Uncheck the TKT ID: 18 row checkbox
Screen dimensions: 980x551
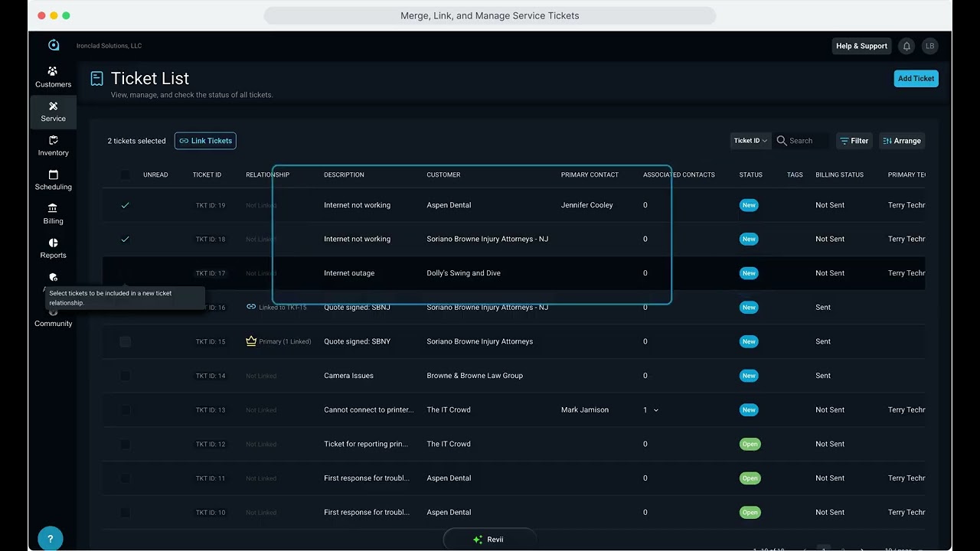pos(125,239)
